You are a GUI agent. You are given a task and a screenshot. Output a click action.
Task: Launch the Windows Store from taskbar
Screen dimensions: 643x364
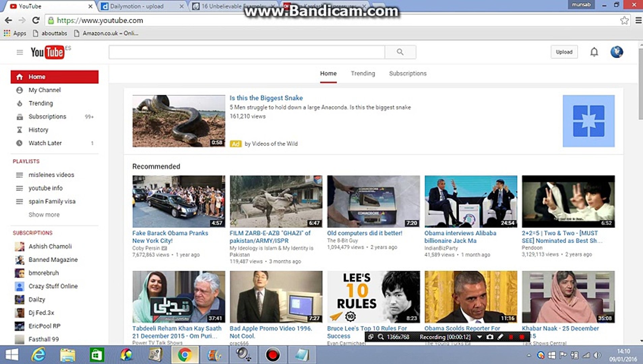pos(97,355)
